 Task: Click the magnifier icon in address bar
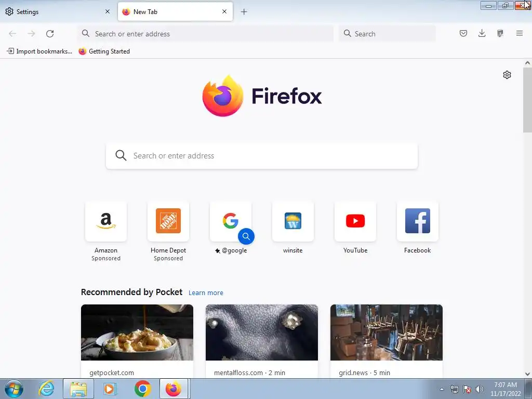click(86, 33)
